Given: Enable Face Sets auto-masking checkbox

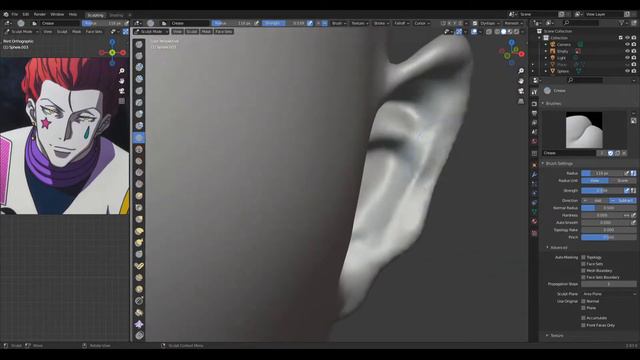Looking at the screenshot, I should click(583, 264).
